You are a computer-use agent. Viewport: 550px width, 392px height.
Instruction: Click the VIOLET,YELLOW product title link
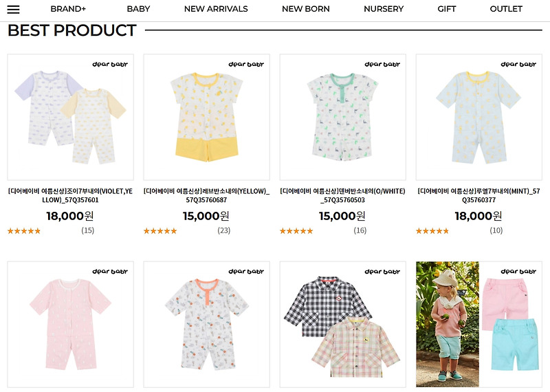click(x=71, y=195)
